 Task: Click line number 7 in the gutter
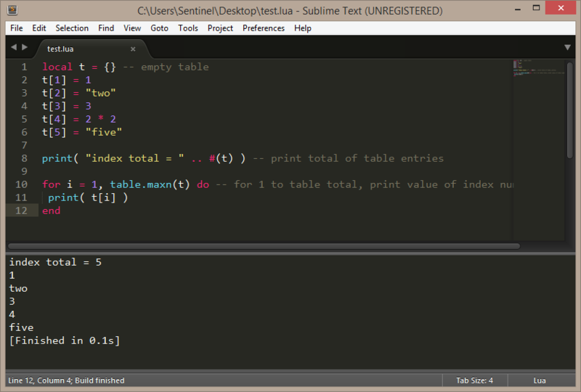click(24, 145)
